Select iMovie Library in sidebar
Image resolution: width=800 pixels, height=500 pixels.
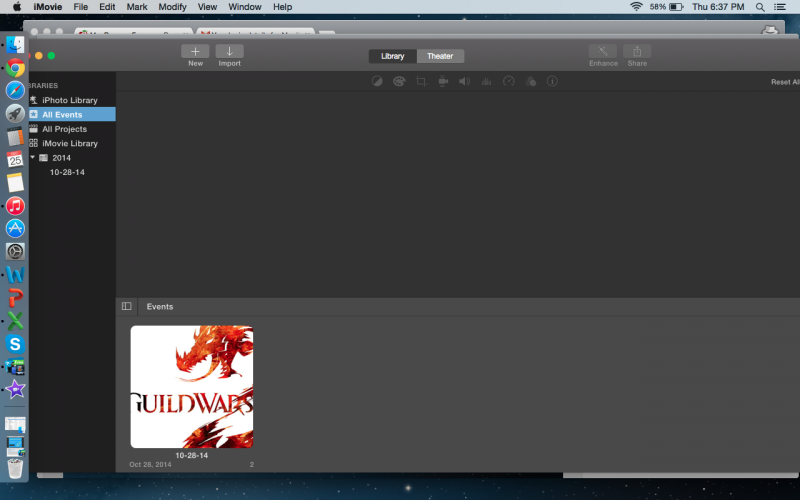[x=72, y=143]
